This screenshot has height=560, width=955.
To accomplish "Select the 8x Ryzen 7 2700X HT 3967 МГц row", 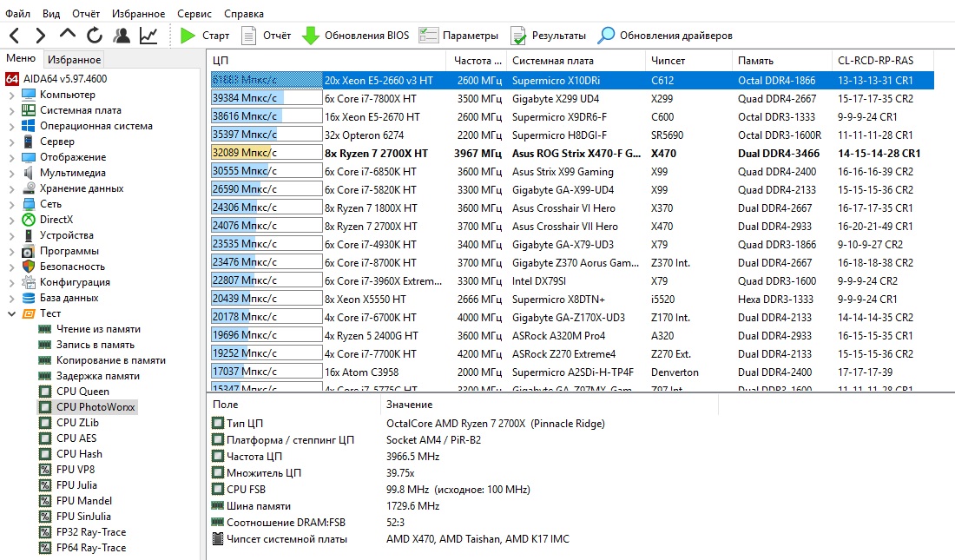I will pyautogui.click(x=572, y=154).
